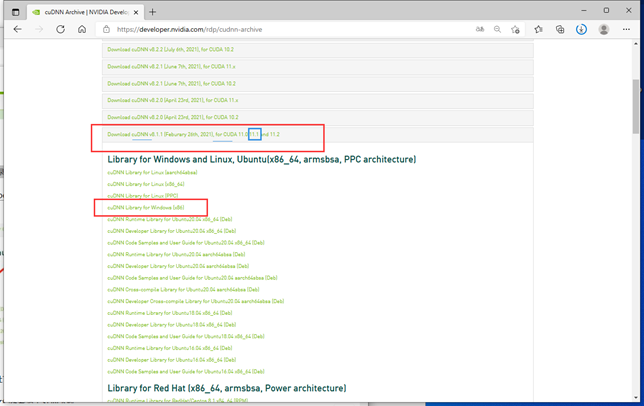The width and height of the screenshot is (644, 406).
Task: Reload the cuDNN Archive page
Action: pos(60,29)
